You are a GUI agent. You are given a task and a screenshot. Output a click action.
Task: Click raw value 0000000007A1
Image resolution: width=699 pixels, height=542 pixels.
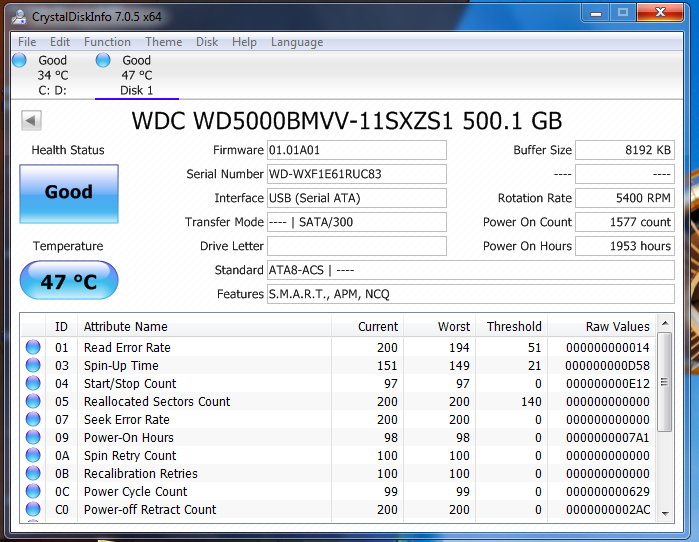pos(608,438)
